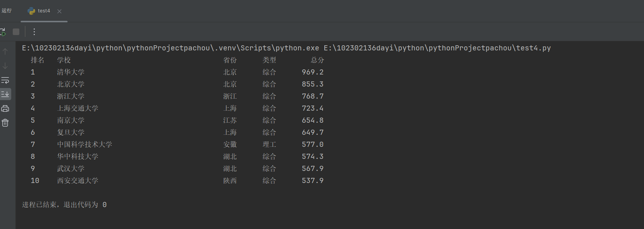Click the score 768.7
The height and width of the screenshot is (229, 644).
[x=313, y=96]
